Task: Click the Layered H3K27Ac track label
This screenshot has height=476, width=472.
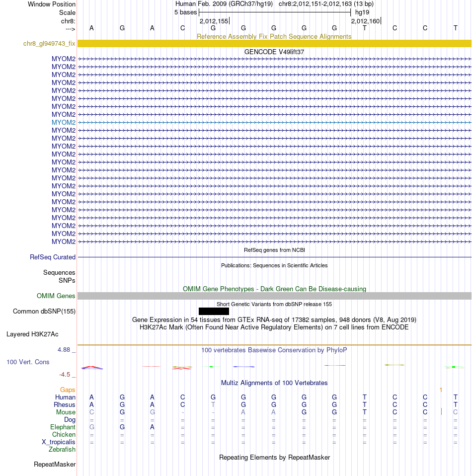Action: [32, 334]
